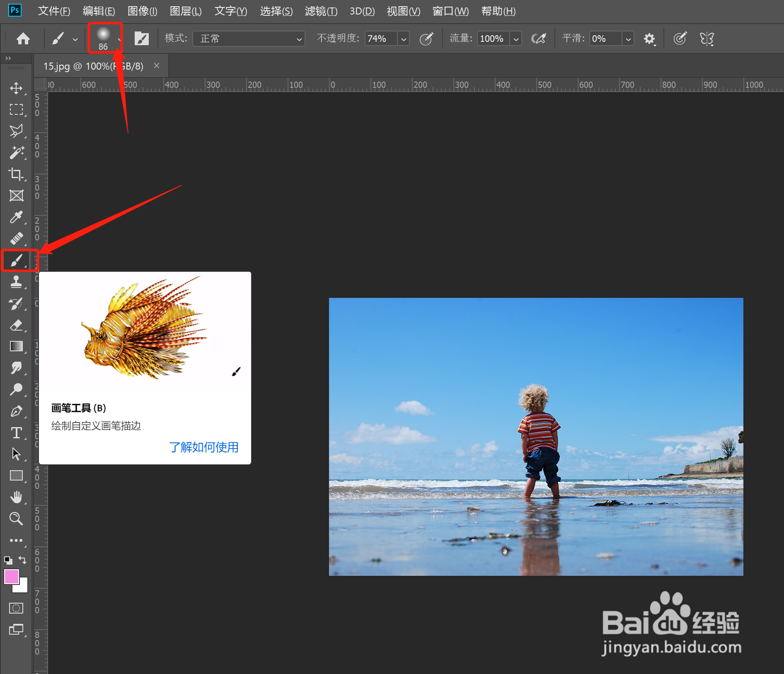Open the 文字 (Type) menu
The width and height of the screenshot is (784, 674).
[231, 11]
